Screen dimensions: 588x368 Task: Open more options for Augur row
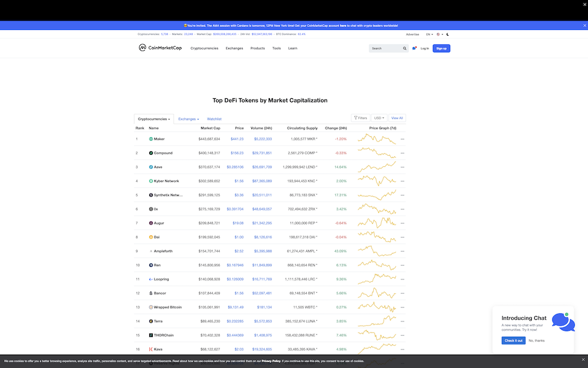click(403, 224)
